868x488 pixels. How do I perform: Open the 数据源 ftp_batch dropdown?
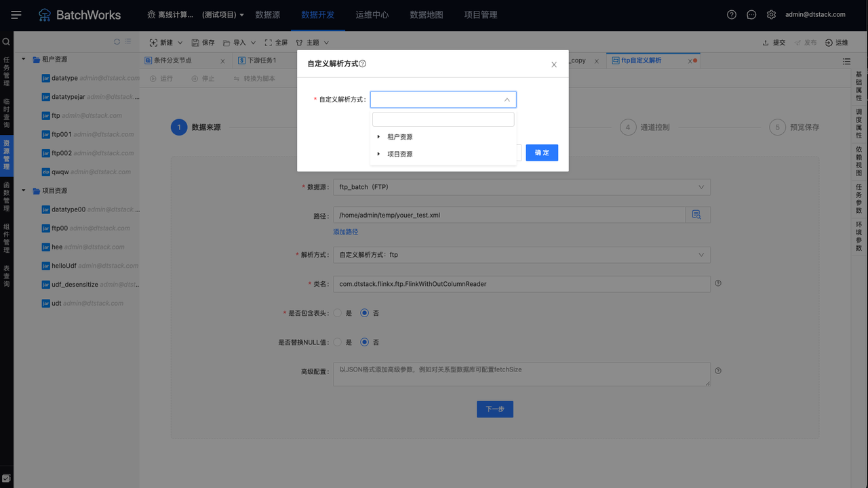pos(521,186)
